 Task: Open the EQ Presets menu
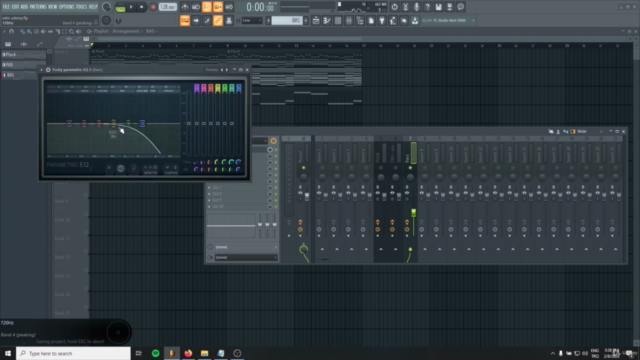[211, 70]
